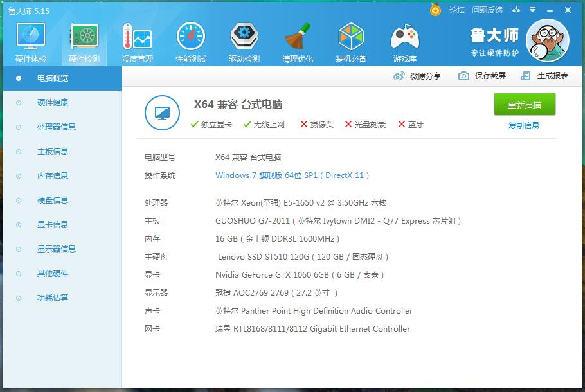Click the green 重新扫描 rescan button
585x392 pixels.
click(525, 104)
